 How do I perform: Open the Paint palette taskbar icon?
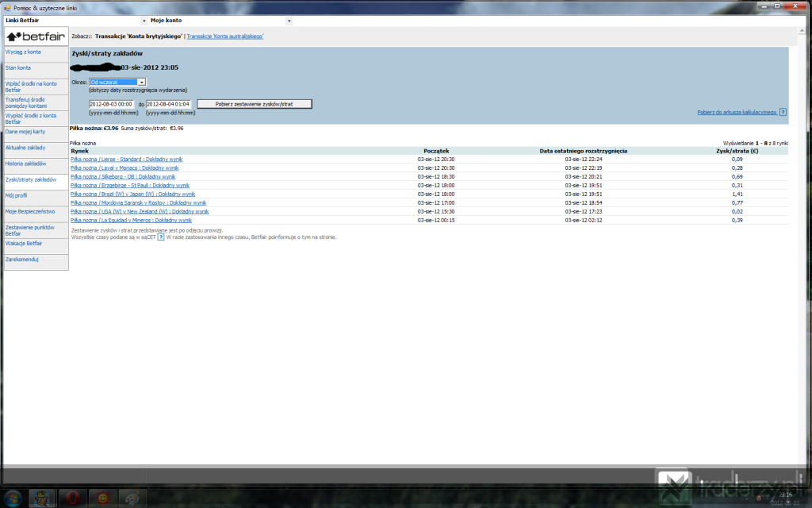point(132,498)
